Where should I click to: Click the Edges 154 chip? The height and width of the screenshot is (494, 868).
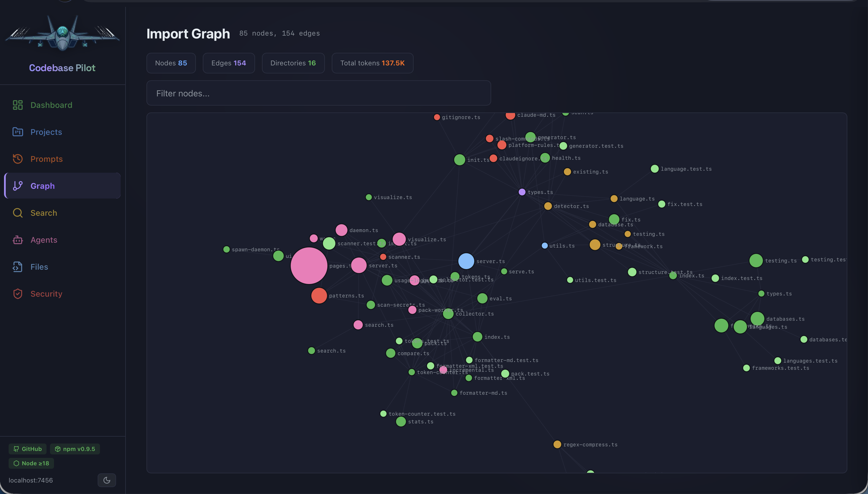pyautogui.click(x=229, y=63)
